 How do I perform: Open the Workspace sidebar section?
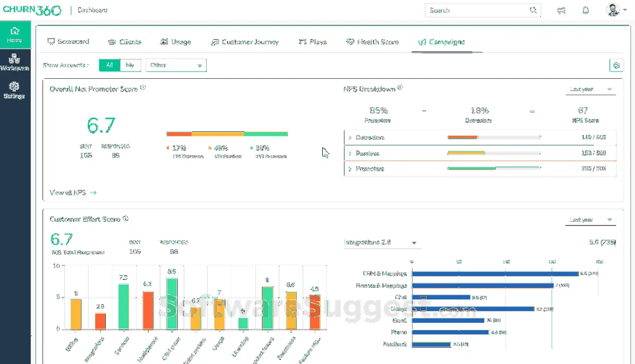pyautogui.click(x=15, y=62)
